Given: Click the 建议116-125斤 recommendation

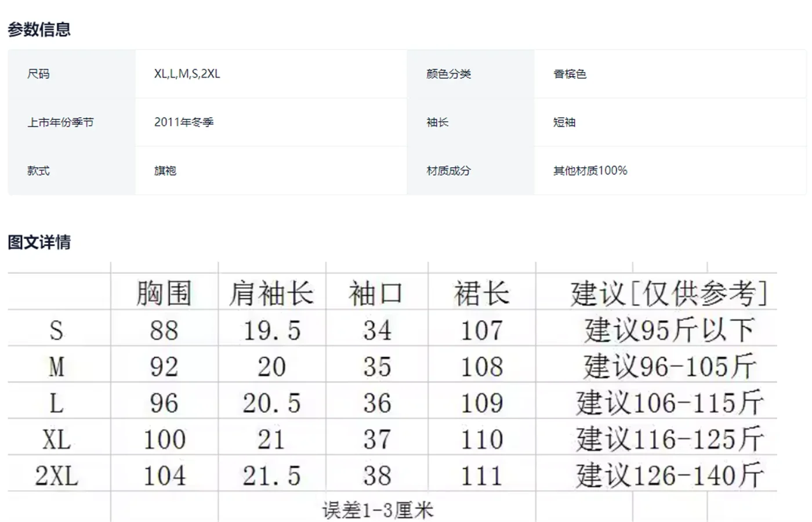Looking at the screenshot, I should point(670,440).
